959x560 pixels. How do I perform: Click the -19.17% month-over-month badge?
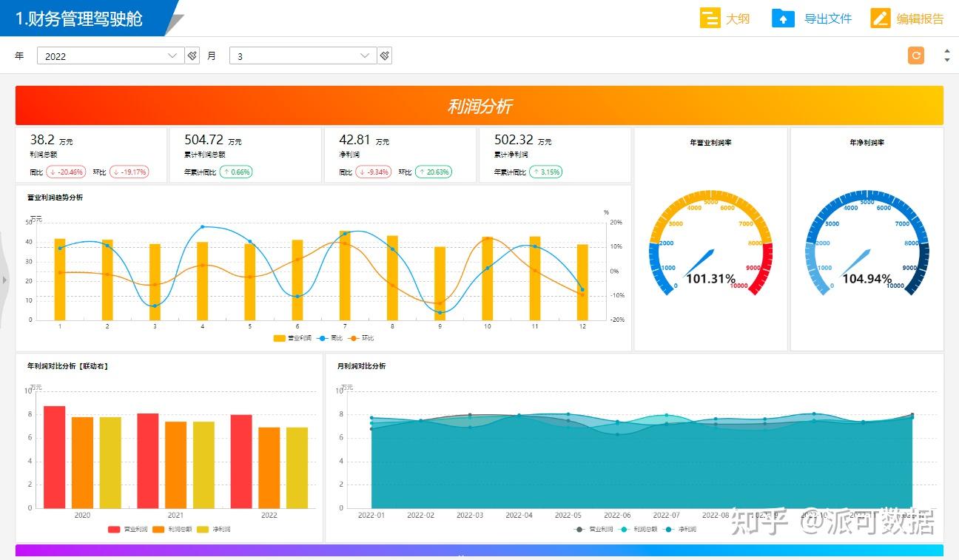click(129, 172)
